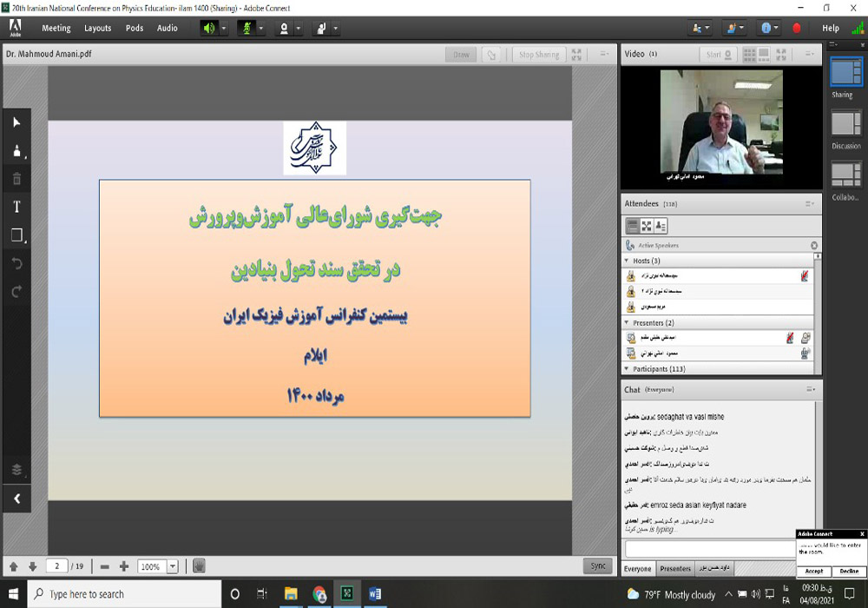The image size is (868, 608).
Task: Expand the Participants (113) group
Action: (x=627, y=369)
